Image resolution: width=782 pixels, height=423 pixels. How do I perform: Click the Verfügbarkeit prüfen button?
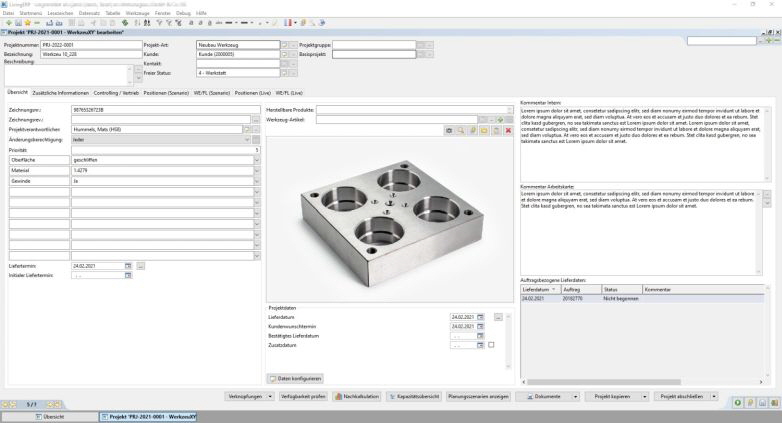tap(303, 396)
